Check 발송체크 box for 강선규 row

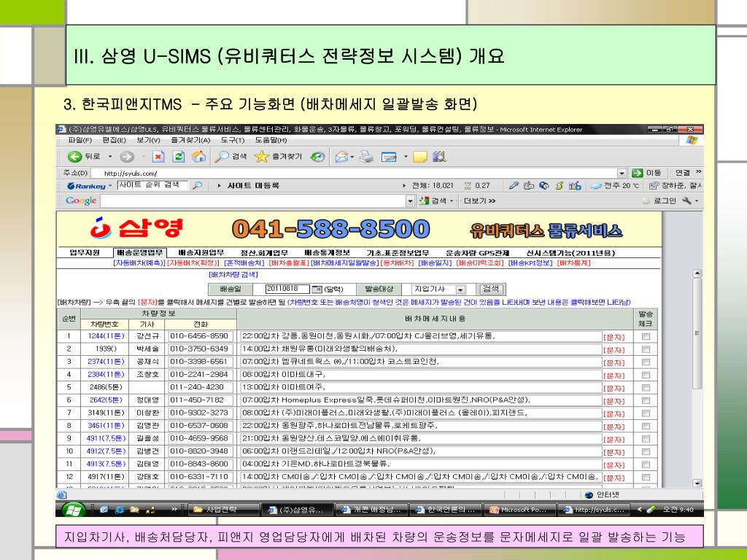[646, 337]
